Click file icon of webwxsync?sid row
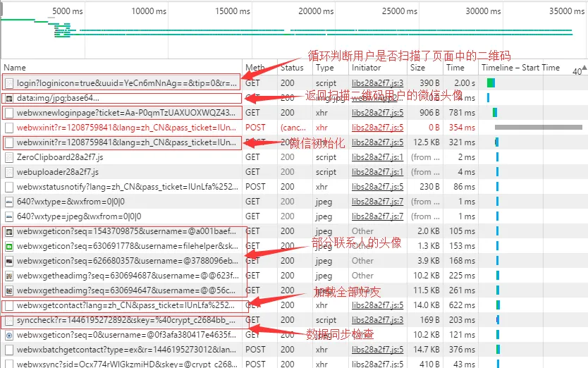 pyautogui.click(x=9, y=364)
